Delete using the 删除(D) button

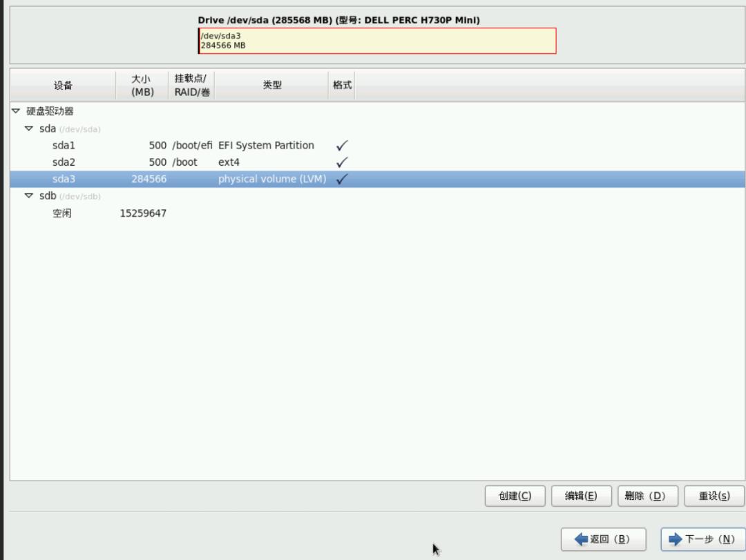coord(647,496)
